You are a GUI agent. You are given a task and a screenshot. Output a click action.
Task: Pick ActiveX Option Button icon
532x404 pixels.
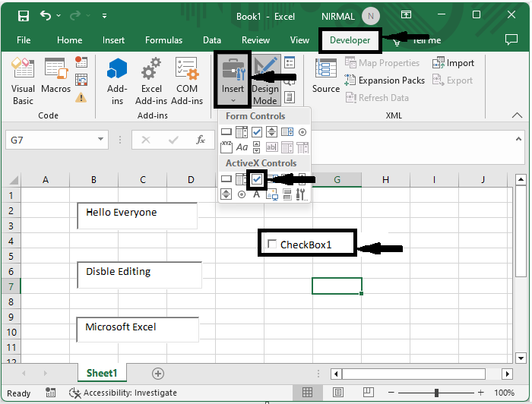[x=242, y=194]
